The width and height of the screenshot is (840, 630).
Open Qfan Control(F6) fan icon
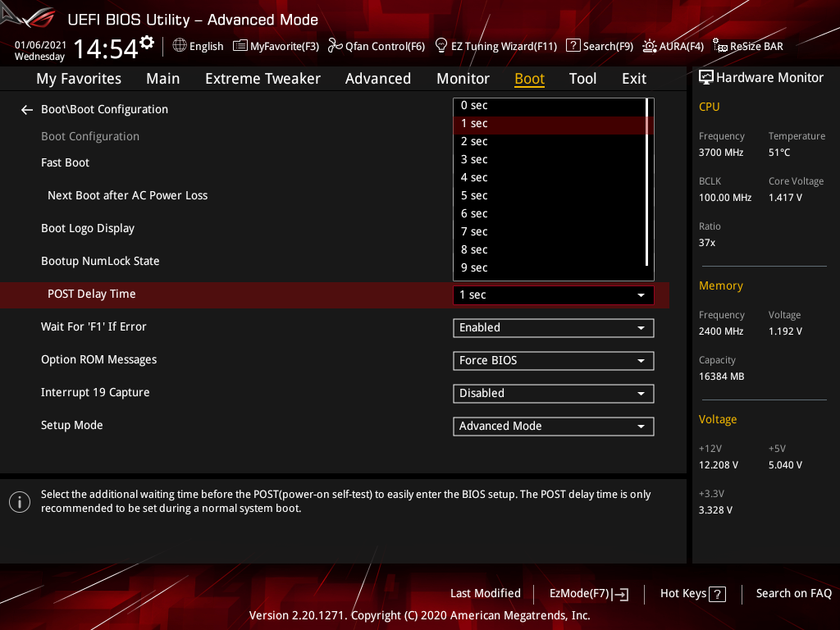coord(336,46)
